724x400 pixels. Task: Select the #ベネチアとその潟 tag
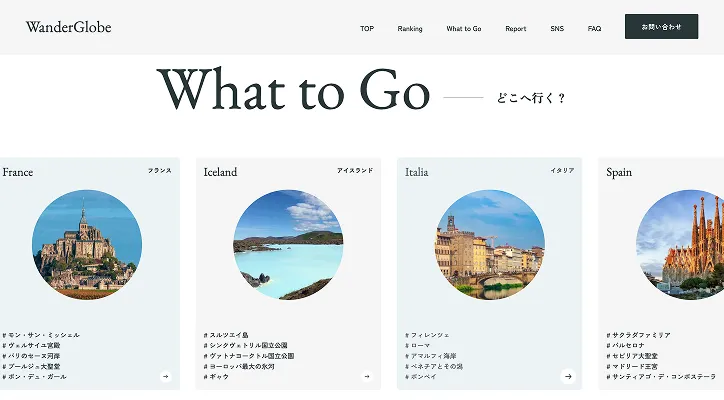(x=434, y=366)
